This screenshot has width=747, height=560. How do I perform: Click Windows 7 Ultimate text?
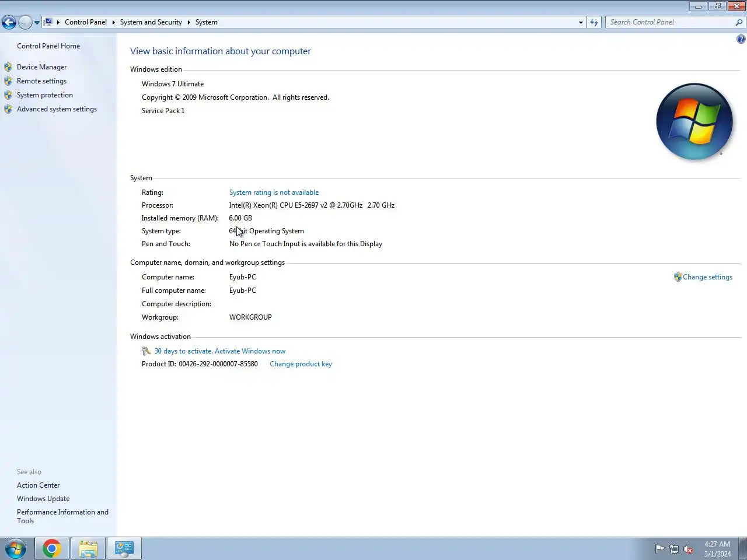click(173, 84)
